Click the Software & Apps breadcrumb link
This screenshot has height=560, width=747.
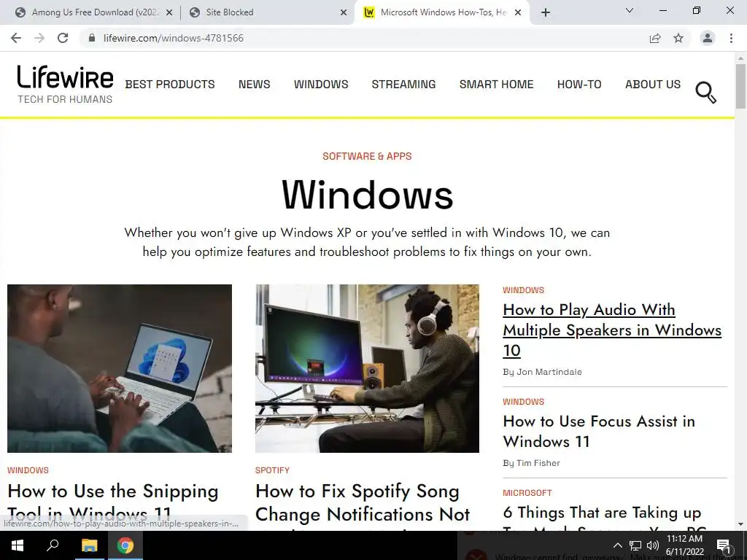pyautogui.click(x=367, y=156)
